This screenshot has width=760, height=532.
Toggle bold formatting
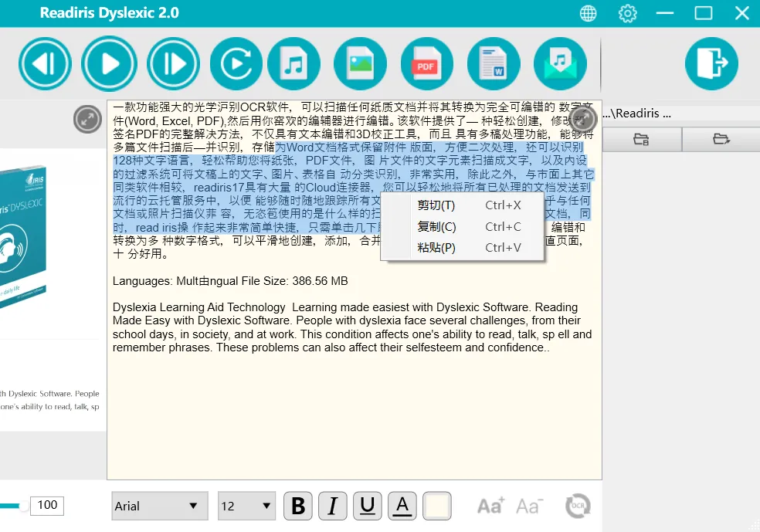click(297, 506)
